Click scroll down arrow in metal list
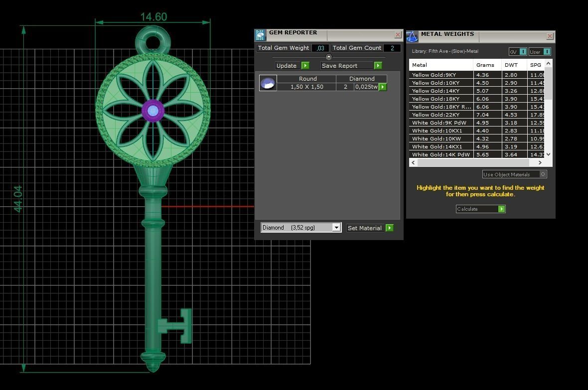Image resolution: width=588 pixels, height=390 pixels. (548, 154)
